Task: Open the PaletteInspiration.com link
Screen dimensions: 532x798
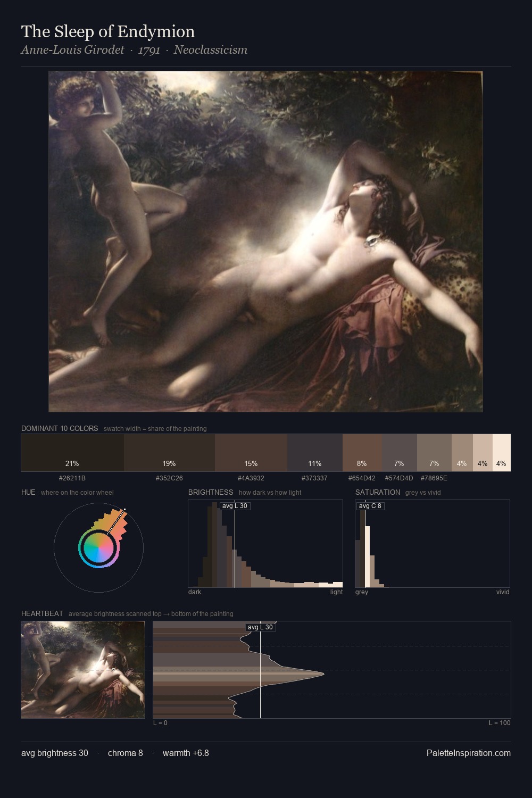Action: coord(469,753)
